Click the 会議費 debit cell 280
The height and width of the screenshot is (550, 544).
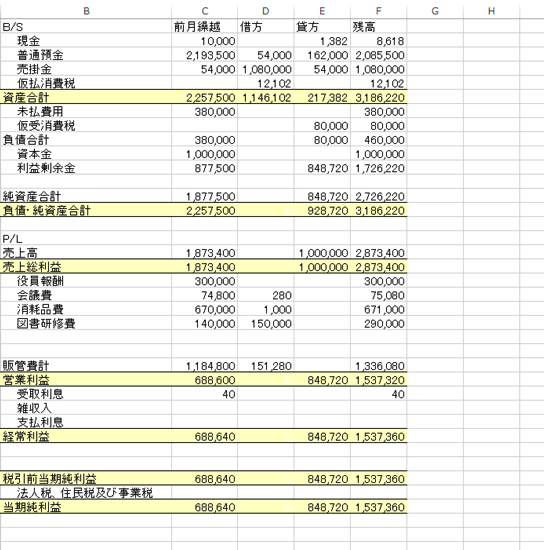pos(266,295)
